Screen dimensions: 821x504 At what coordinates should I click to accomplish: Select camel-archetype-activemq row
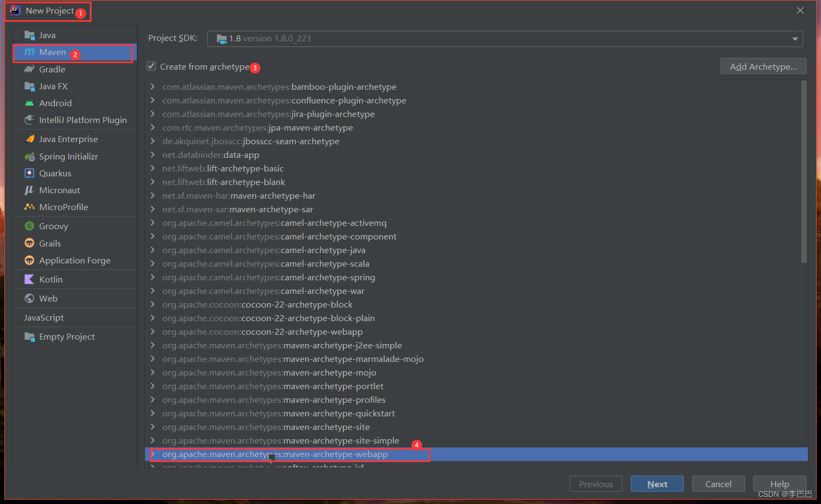pyautogui.click(x=476, y=223)
